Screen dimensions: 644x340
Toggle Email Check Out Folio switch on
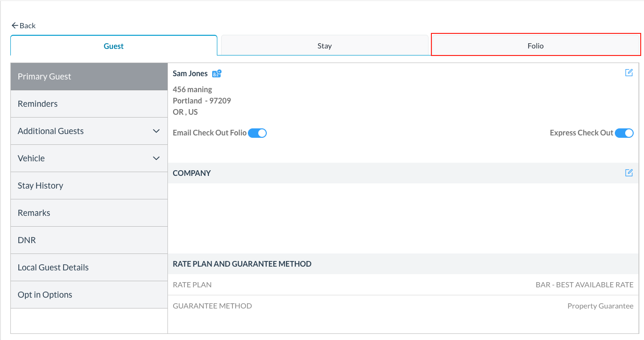[x=257, y=133]
